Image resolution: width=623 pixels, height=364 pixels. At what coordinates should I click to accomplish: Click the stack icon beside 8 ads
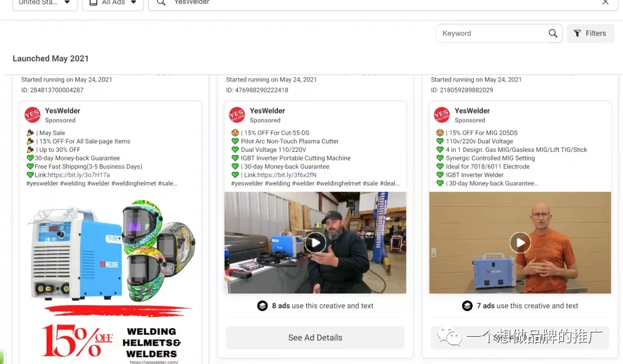click(x=262, y=306)
